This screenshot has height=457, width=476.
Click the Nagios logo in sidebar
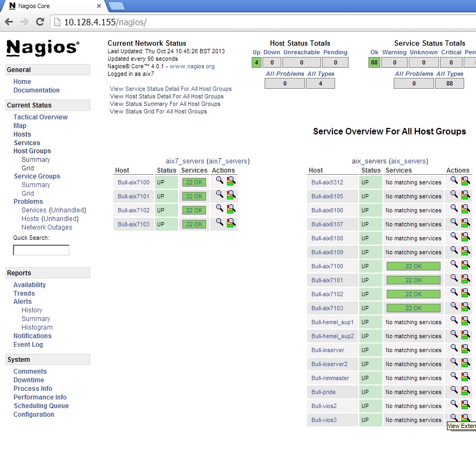point(42,48)
